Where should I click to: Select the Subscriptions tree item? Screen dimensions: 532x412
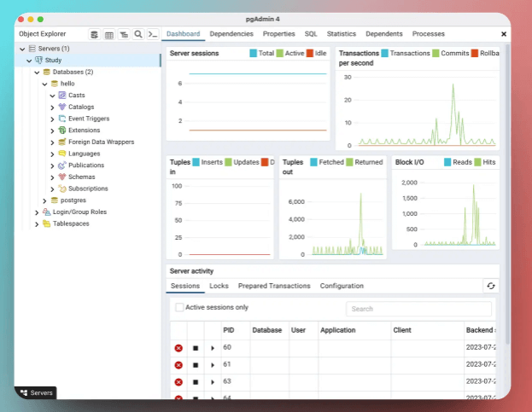(88, 189)
